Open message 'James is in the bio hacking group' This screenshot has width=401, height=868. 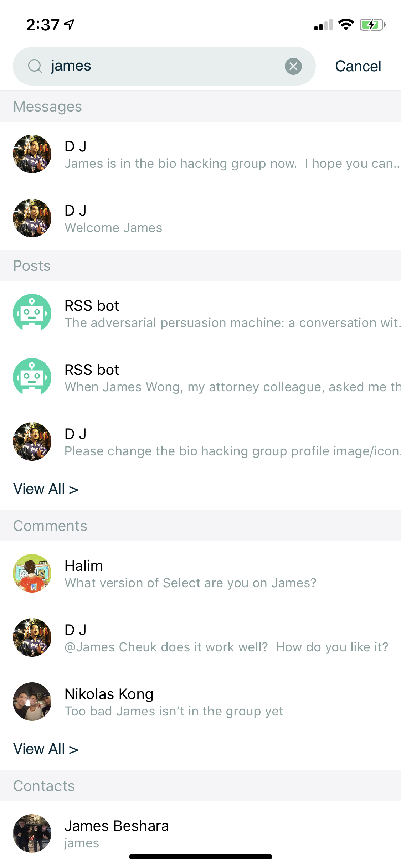(228, 155)
